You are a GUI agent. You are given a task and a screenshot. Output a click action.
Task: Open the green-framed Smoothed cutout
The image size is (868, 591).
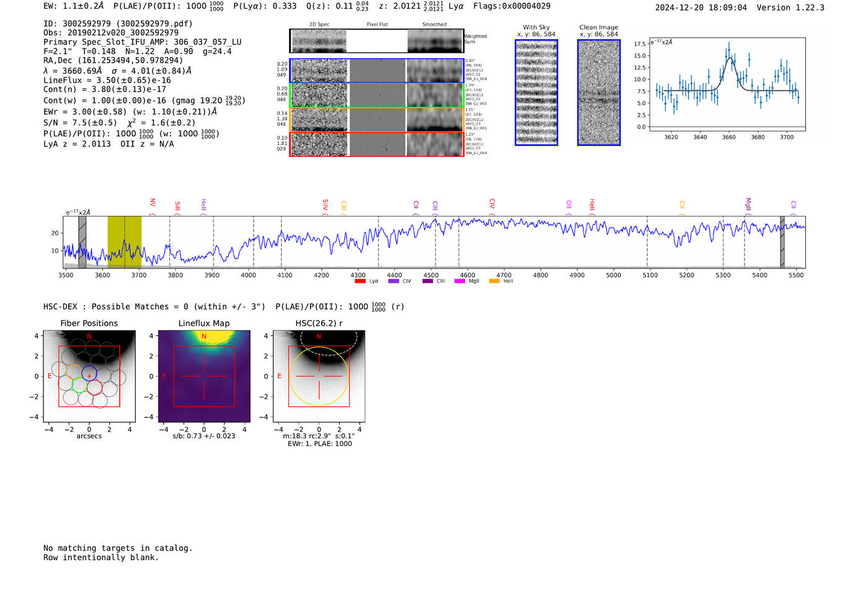pyautogui.click(x=435, y=96)
